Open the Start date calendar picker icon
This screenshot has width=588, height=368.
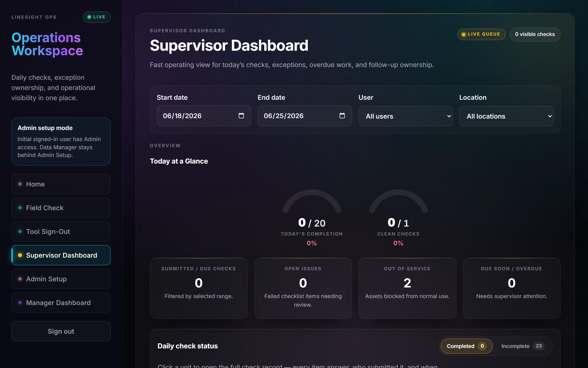point(241,116)
